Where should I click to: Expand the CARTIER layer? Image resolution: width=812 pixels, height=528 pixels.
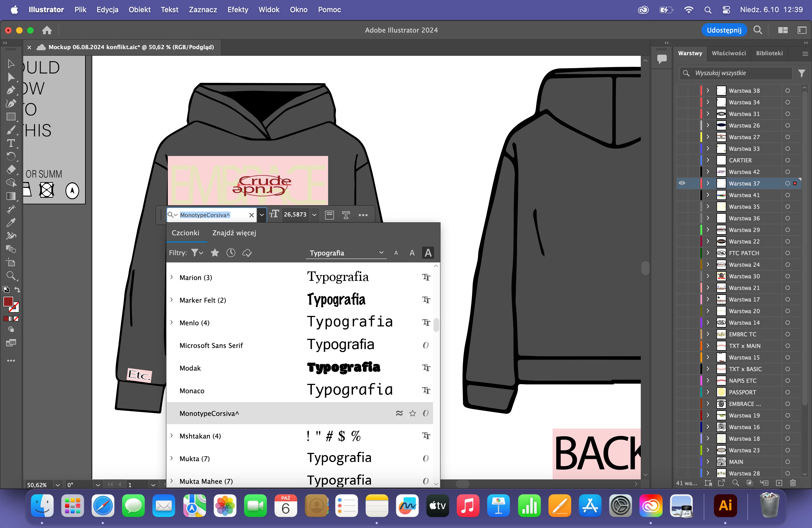(708, 160)
